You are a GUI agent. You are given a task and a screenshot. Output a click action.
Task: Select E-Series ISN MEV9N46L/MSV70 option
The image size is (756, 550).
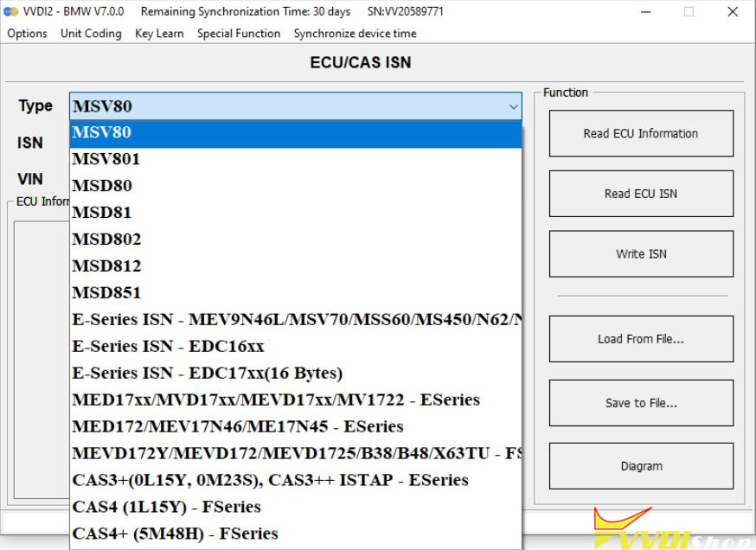[296, 320]
